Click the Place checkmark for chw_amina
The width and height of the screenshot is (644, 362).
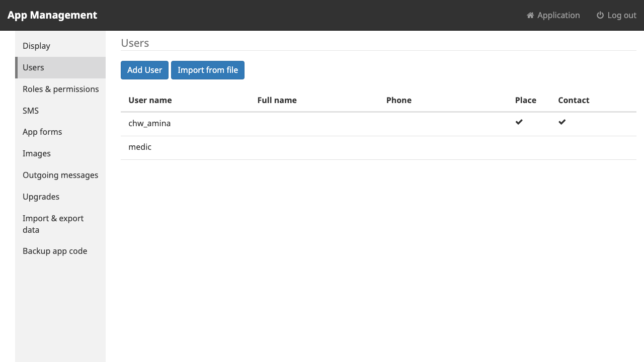(519, 122)
